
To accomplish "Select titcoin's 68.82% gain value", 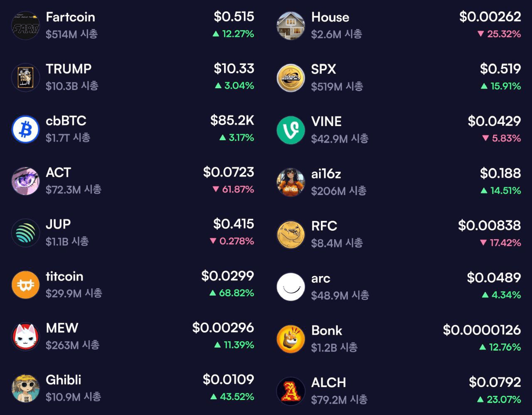I will pos(232,293).
